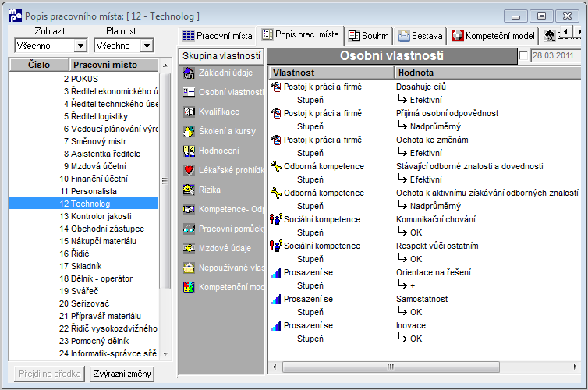Select job row 7 Směnový mistr
Image resolution: width=588 pixels, height=390 pixels.
(x=83, y=141)
